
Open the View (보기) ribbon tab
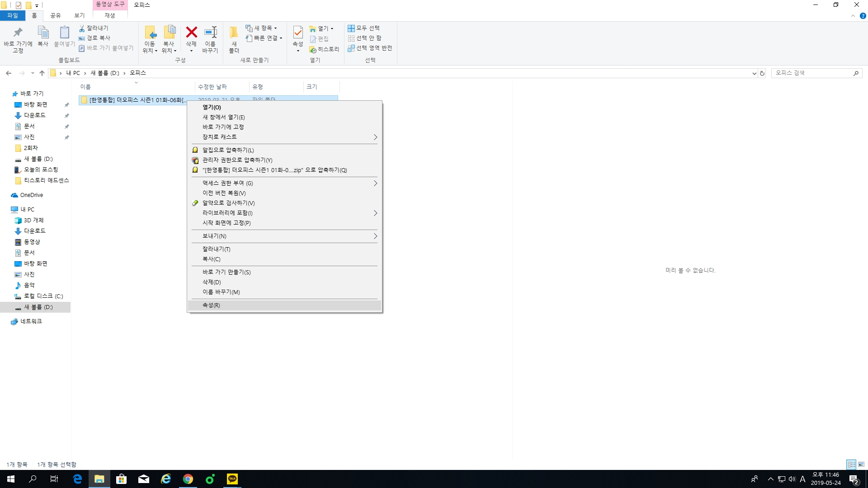pos(80,15)
